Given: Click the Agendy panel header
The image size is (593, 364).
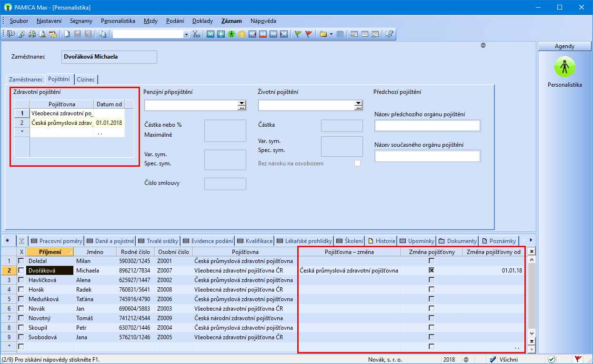Looking at the screenshot, I should coord(565,46).
